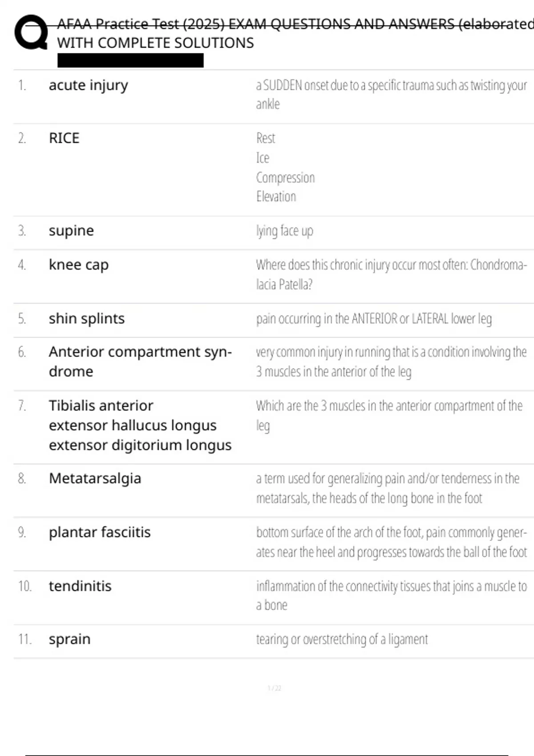Click the definition 'tearing or overstretching of a ligament'
534x756 pixels.
(342, 639)
